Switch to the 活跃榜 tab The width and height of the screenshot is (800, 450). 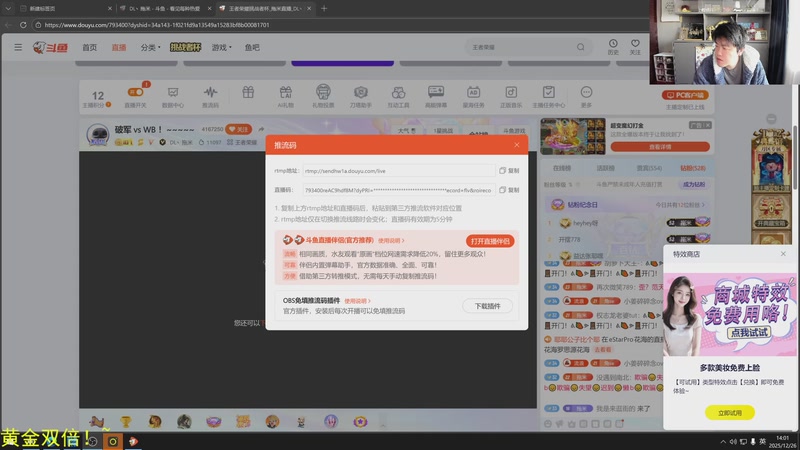[x=606, y=168]
